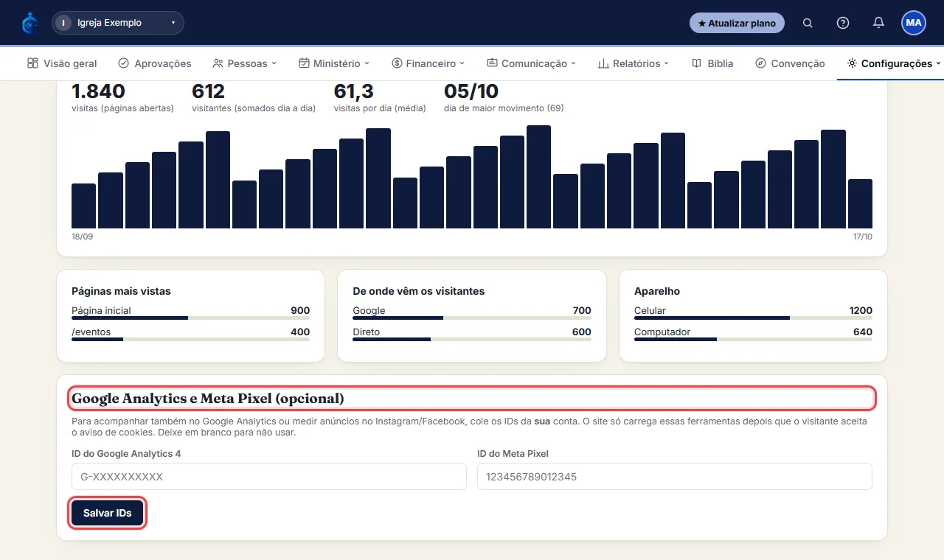Click the Convenção compass icon
The image size is (944, 560).
click(760, 63)
